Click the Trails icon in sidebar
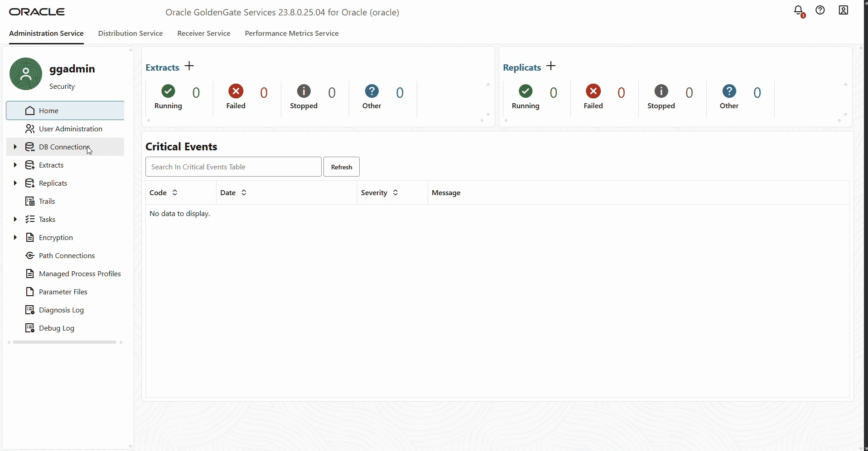 click(x=30, y=201)
